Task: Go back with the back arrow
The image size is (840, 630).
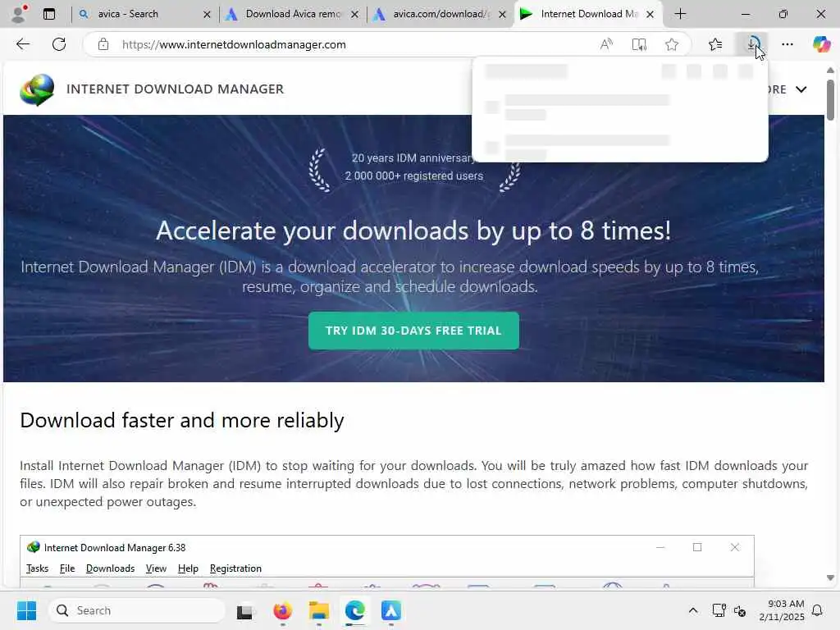Action: point(22,44)
